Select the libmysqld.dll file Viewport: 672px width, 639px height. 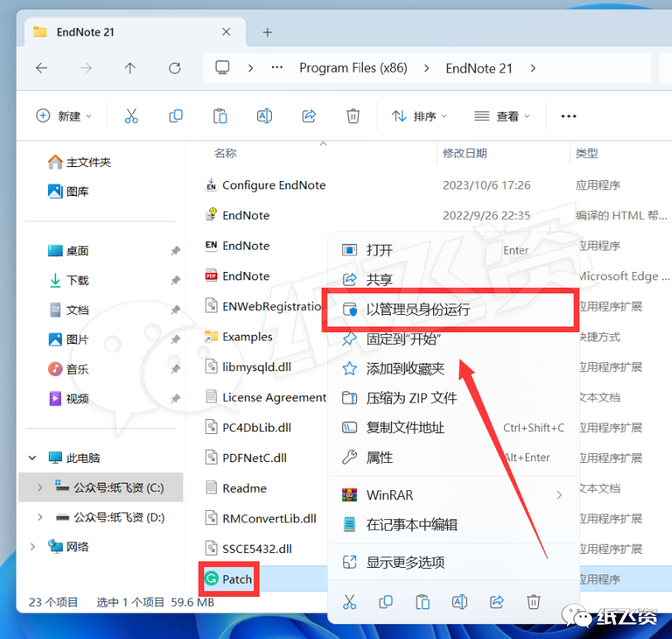coord(248,367)
